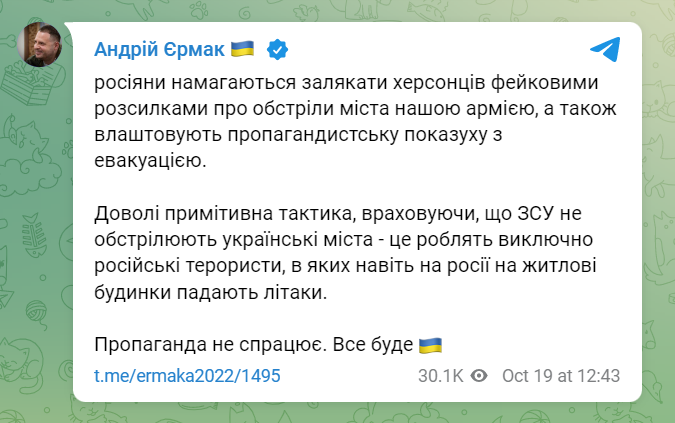675x423 pixels.
Task: Click the eye views icon
Action: click(x=479, y=376)
